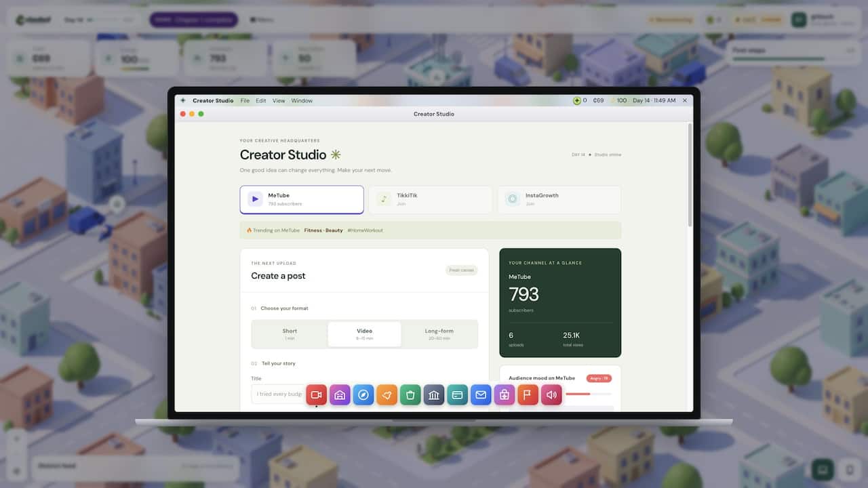Click the Fitness · Beauty trending text
The image size is (868, 488).
(323, 230)
